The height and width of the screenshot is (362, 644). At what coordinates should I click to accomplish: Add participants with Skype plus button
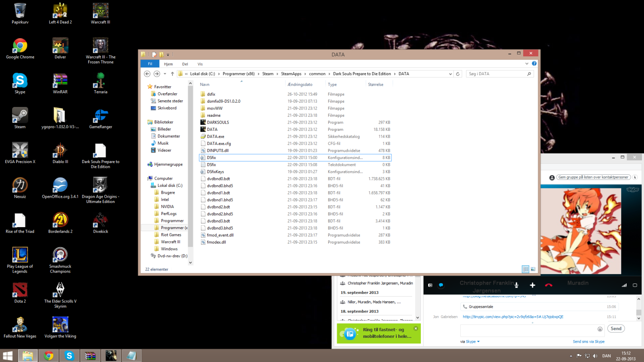532,285
